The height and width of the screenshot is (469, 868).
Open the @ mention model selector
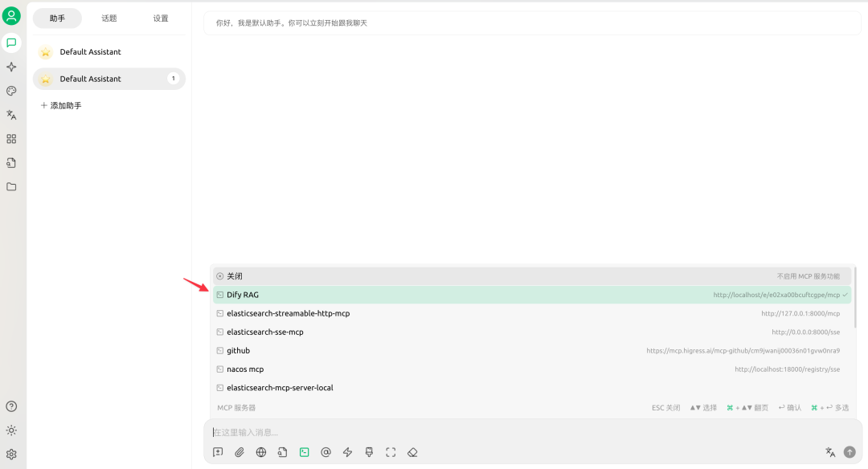tap(325, 452)
